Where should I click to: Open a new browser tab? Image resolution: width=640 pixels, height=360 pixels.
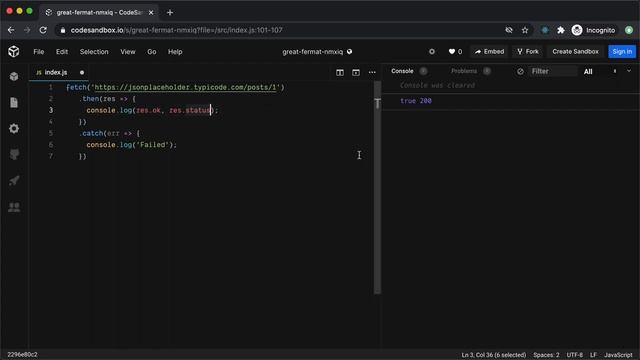170,13
